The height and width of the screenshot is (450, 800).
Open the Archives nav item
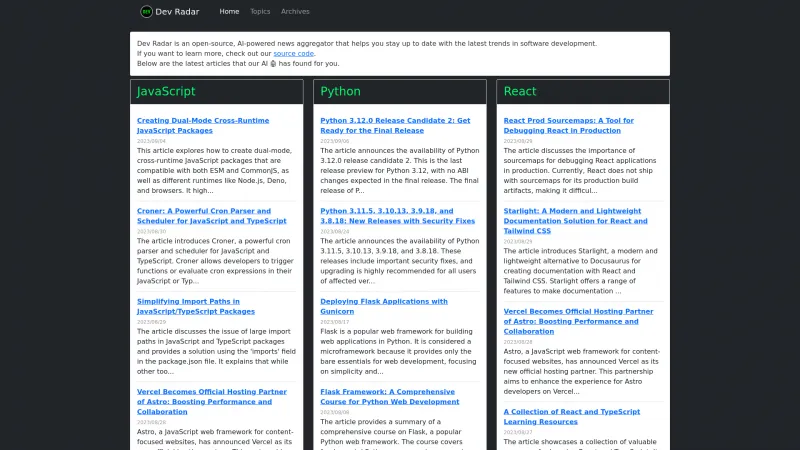pyautogui.click(x=295, y=11)
